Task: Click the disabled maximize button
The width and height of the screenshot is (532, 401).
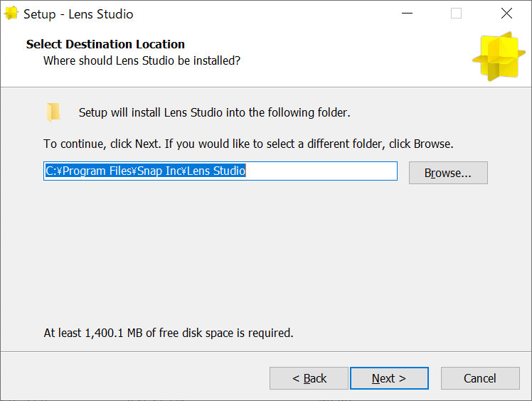Action: 456,14
